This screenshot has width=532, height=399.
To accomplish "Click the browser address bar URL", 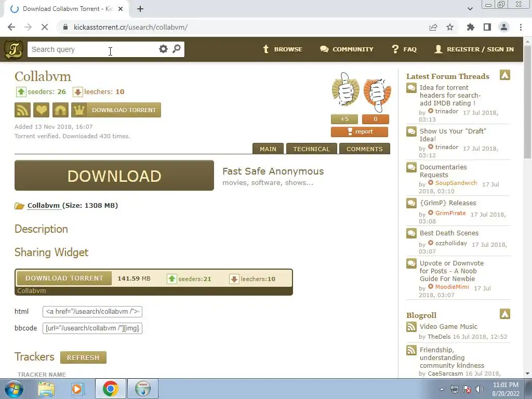I will [130, 27].
